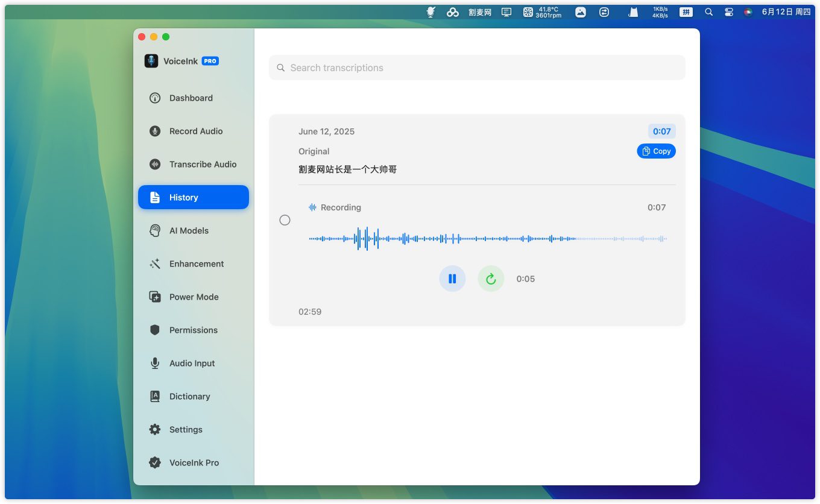820x504 pixels.
Task: Click the Record Audio microphone icon
Action: pyautogui.click(x=155, y=131)
